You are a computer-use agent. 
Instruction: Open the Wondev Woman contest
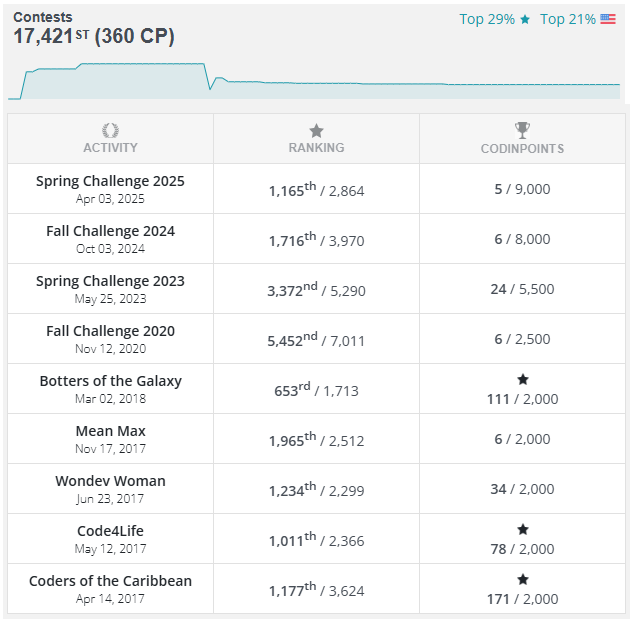110,481
